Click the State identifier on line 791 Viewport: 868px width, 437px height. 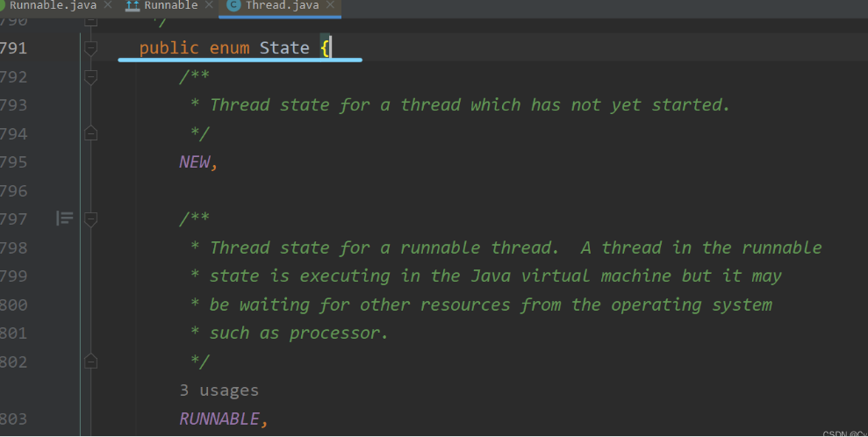(284, 48)
